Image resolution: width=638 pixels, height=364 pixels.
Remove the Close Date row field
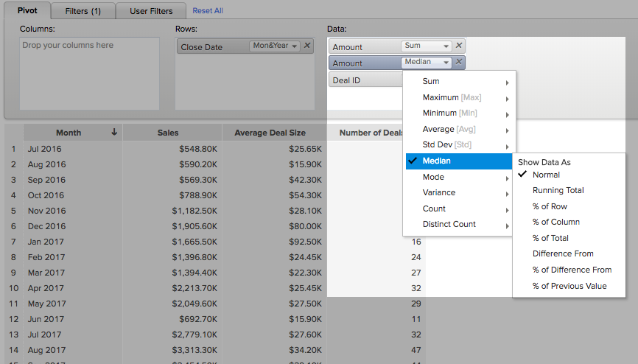click(307, 46)
